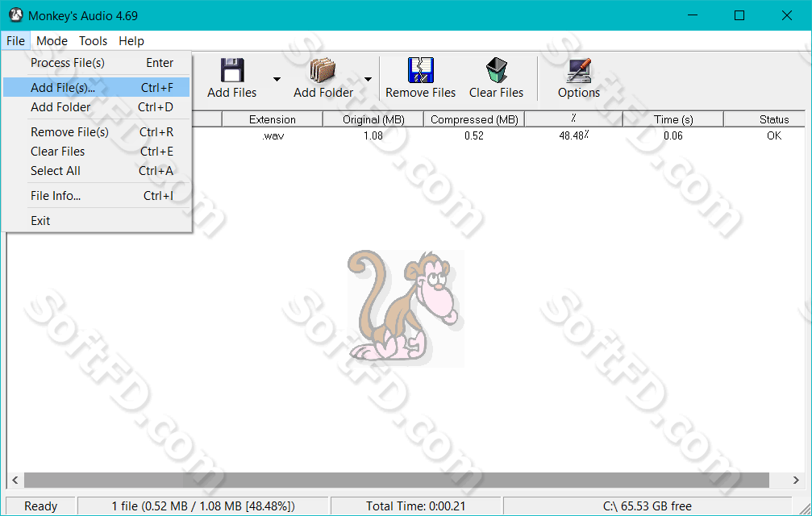Click Total Time: 0:00.21 in status bar
This screenshot has width=812, height=516.
tap(416, 506)
